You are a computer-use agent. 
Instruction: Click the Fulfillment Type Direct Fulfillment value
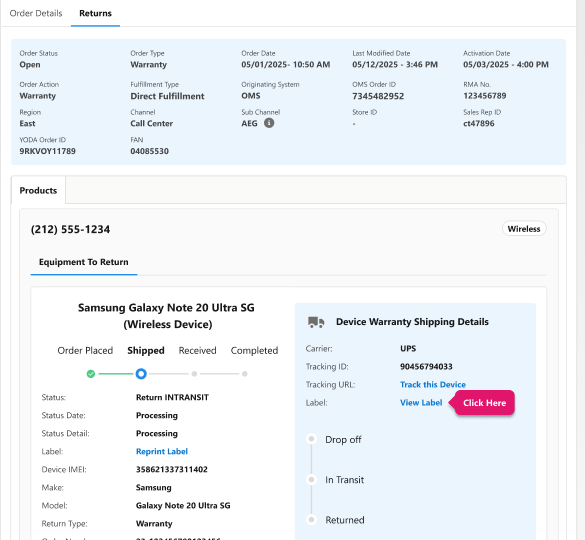pos(167,96)
